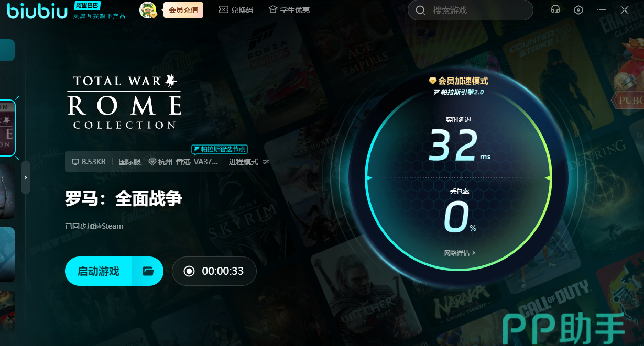644x346 pixels.
Task: Stop acceleration timer 00:00:33
Action: tap(214, 271)
